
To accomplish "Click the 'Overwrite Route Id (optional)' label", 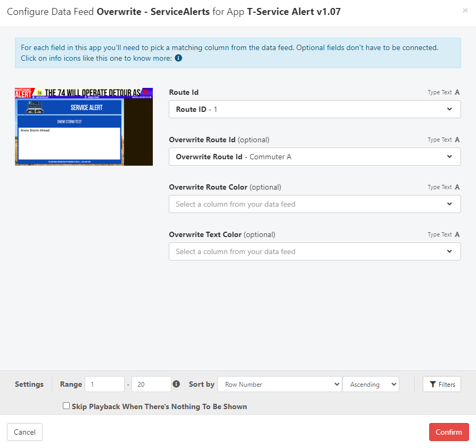I will pos(219,140).
